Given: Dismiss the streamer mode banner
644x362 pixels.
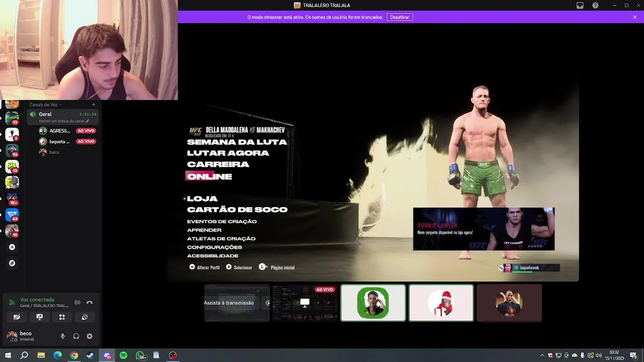Looking at the screenshot, I should 635,17.
